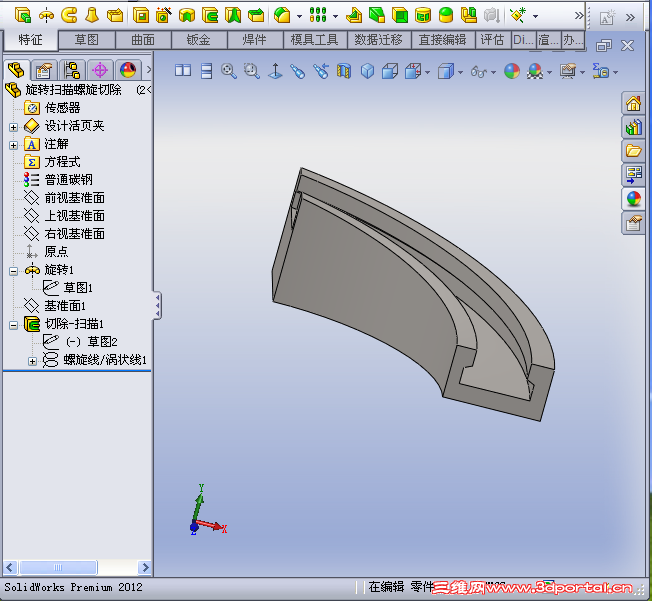Select the 普通碳钢 material item

point(69,180)
